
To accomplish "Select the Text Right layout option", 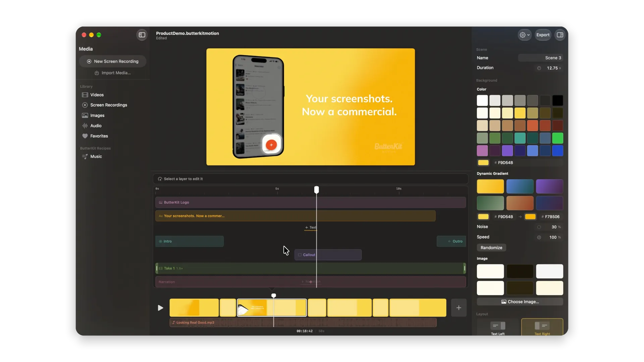I will tap(542, 327).
